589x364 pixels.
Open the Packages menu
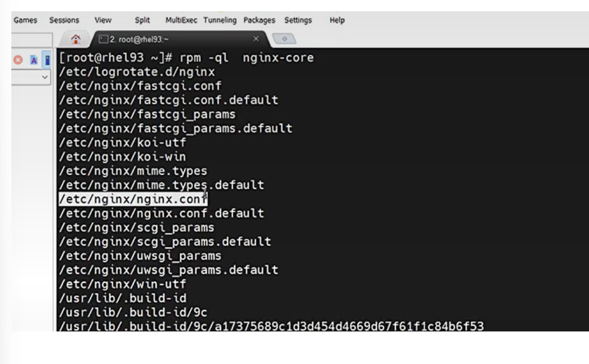pos(259,20)
